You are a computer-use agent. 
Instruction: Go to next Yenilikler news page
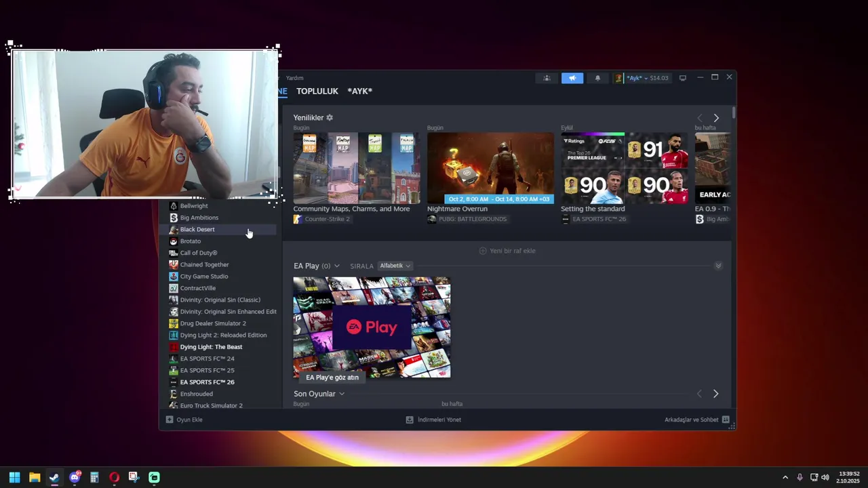click(x=716, y=118)
